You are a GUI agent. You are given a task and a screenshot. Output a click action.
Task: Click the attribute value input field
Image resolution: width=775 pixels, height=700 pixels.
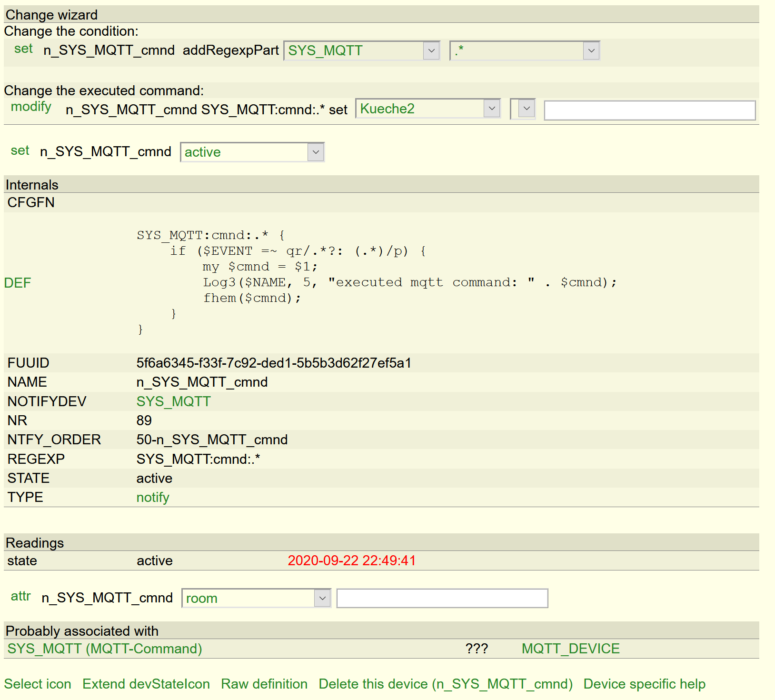coord(442,599)
